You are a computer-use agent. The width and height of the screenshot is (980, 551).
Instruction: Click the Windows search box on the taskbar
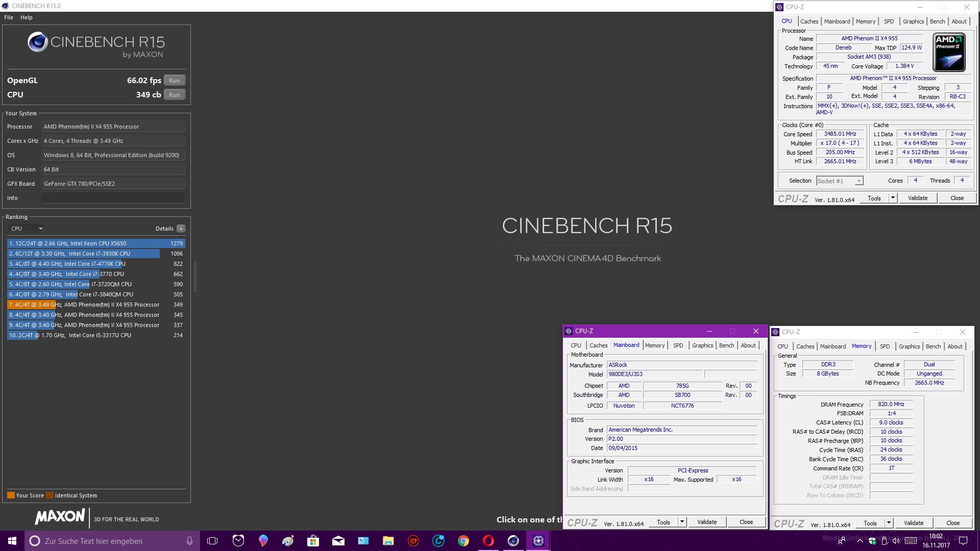pyautogui.click(x=111, y=541)
